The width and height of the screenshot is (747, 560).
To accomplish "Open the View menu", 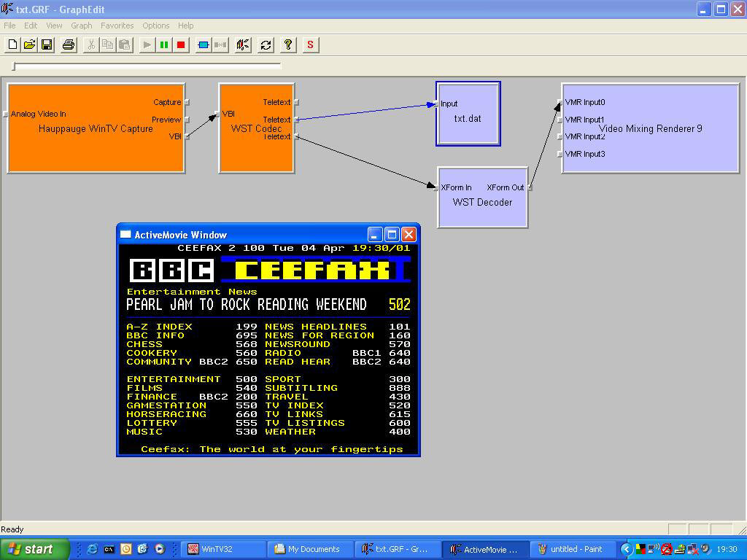I will click(54, 26).
